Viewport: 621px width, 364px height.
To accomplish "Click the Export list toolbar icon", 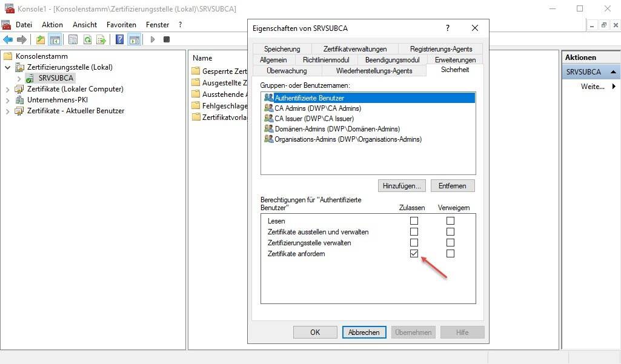I will pos(101,39).
